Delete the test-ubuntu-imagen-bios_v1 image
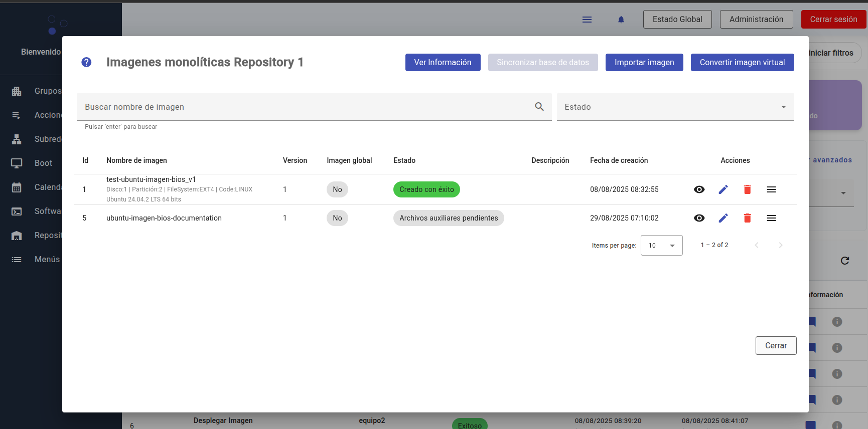Screen dimensions: 868x429 click(747, 189)
